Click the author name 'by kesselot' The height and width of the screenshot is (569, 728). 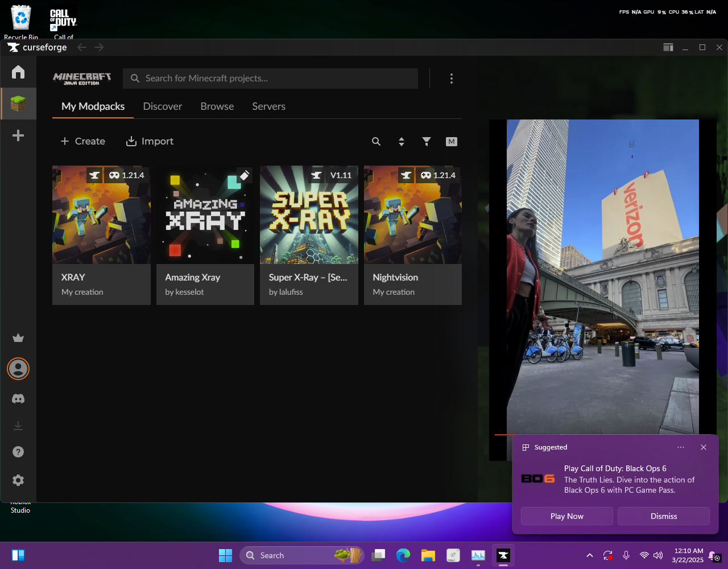click(x=184, y=292)
